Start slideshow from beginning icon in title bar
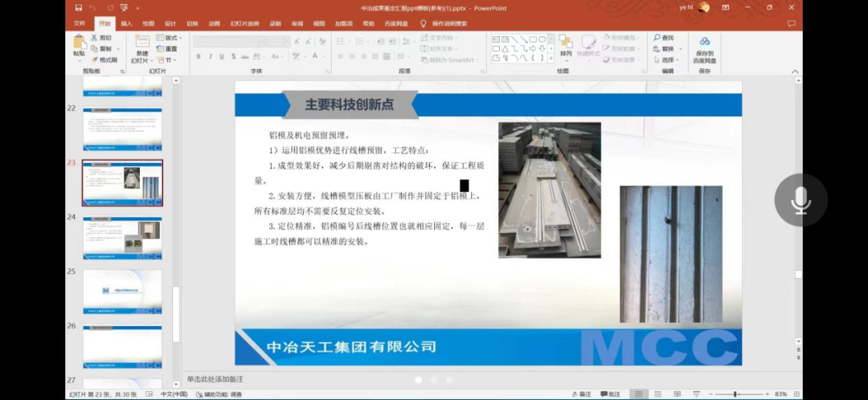Image resolution: width=868 pixels, height=400 pixels. [x=124, y=8]
